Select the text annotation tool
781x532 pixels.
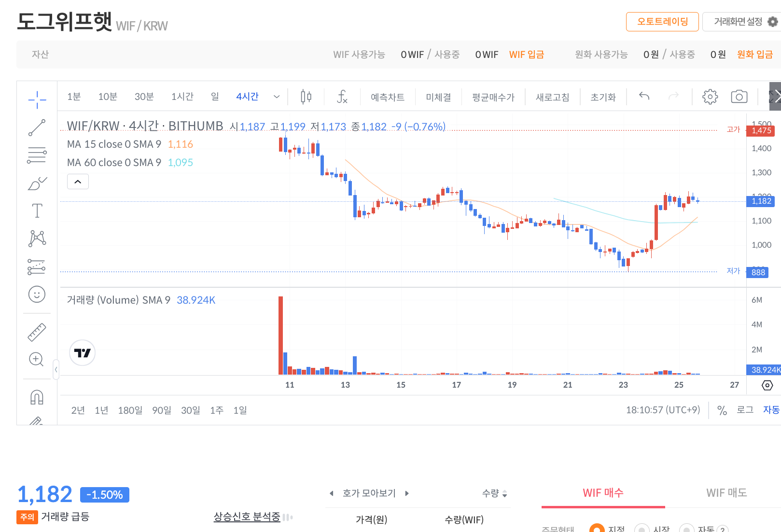pyautogui.click(x=37, y=210)
